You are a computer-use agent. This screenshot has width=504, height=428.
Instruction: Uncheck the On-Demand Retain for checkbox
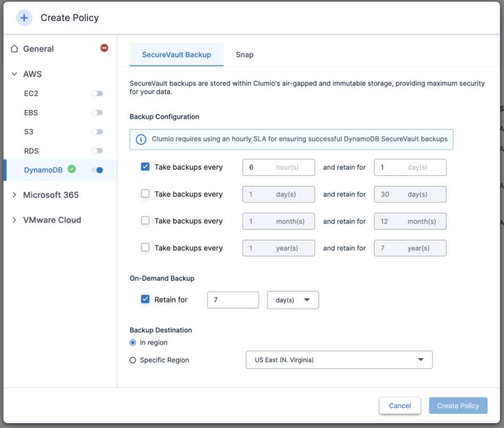coord(145,299)
